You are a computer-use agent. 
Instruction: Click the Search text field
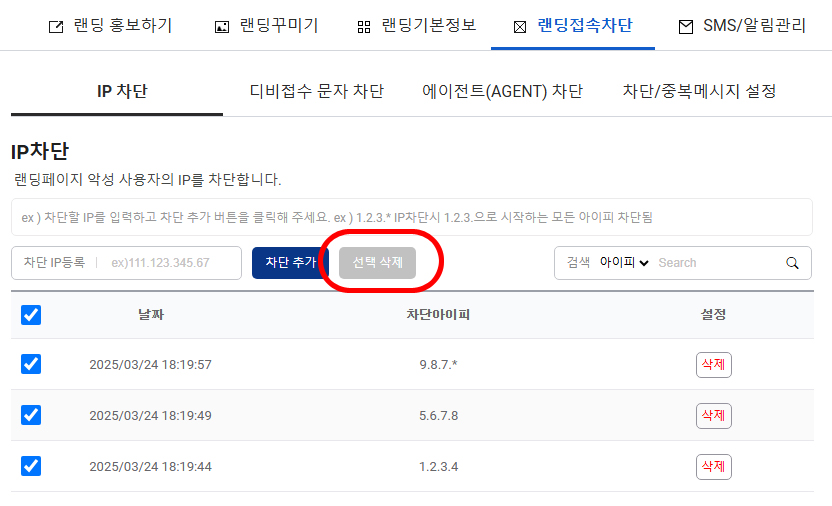pos(715,263)
